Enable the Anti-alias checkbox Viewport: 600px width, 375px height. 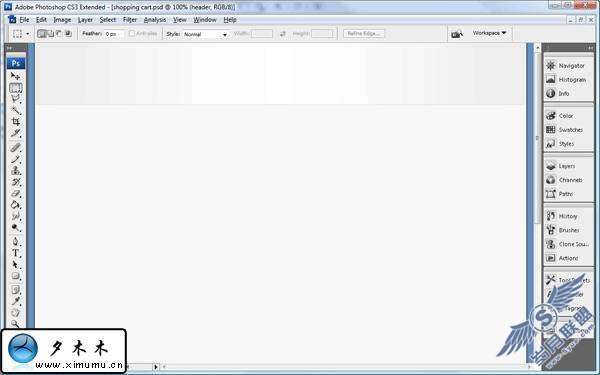tap(132, 34)
